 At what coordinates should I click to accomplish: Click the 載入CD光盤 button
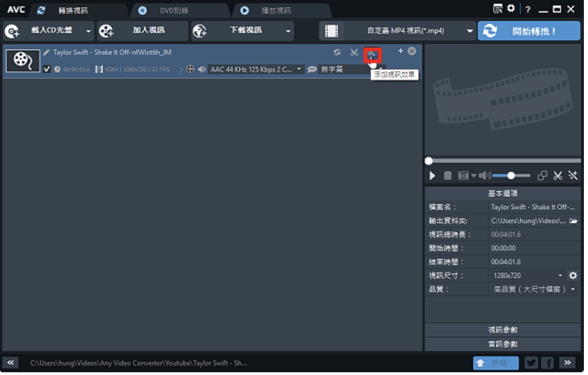pyautogui.click(x=44, y=31)
